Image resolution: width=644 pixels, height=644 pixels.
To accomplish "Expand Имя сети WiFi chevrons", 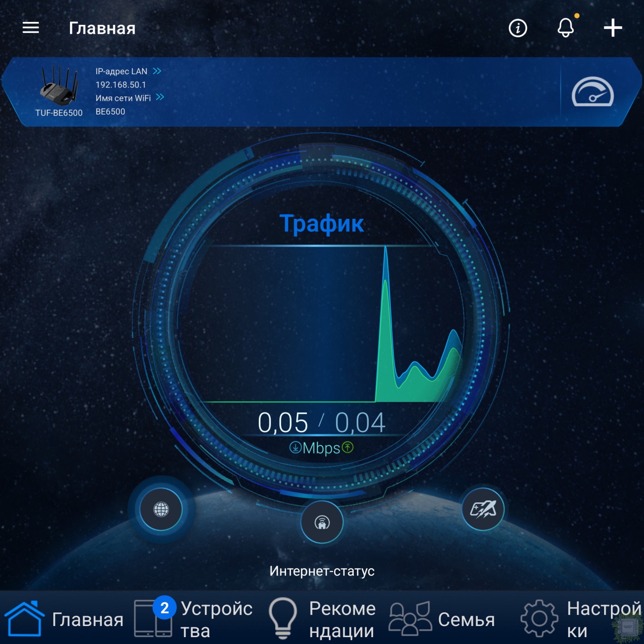I will (160, 97).
